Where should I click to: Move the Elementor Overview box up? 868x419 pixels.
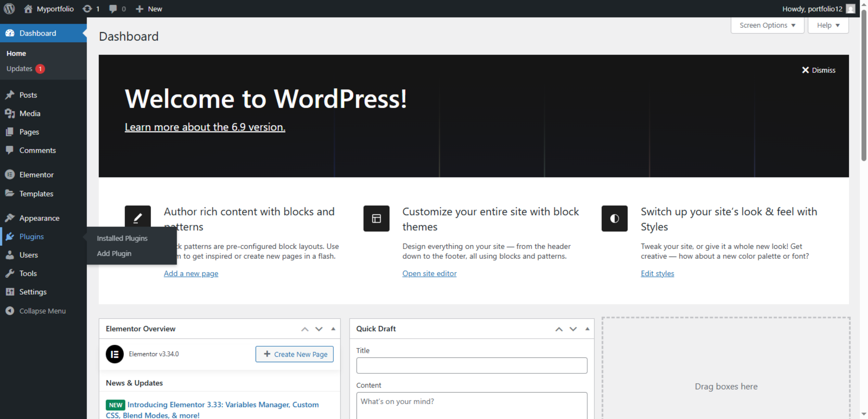pos(305,329)
